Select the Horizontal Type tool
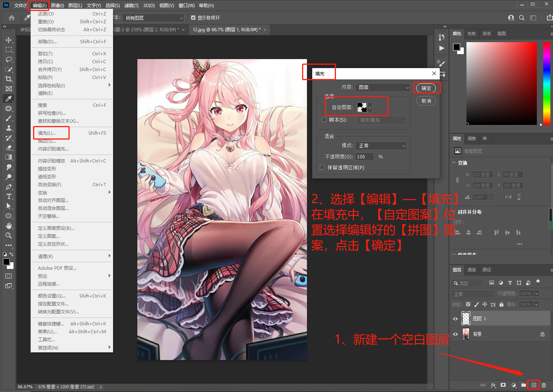The height and width of the screenshot is (392, 553). pyautogui.click(x=9, y=196)
